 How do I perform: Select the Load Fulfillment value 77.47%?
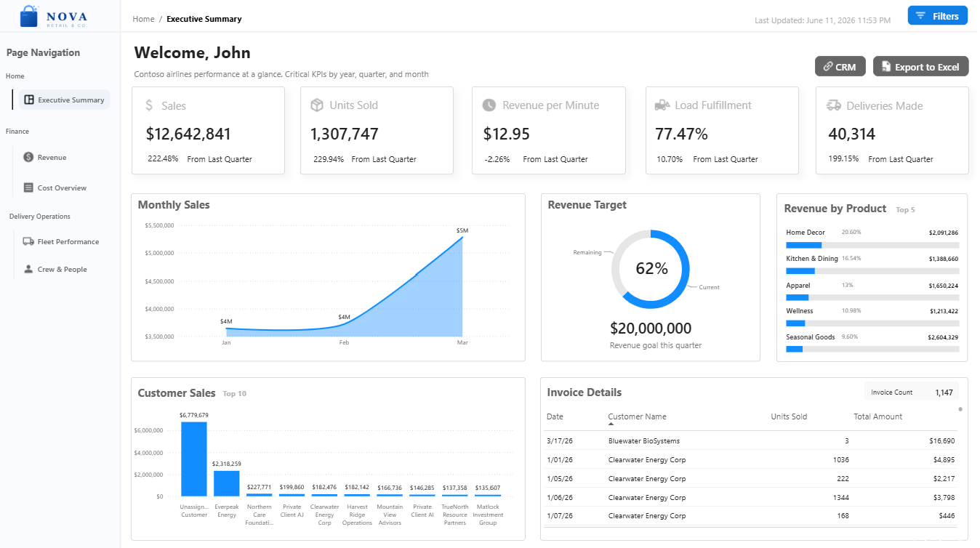pos(681,134)
